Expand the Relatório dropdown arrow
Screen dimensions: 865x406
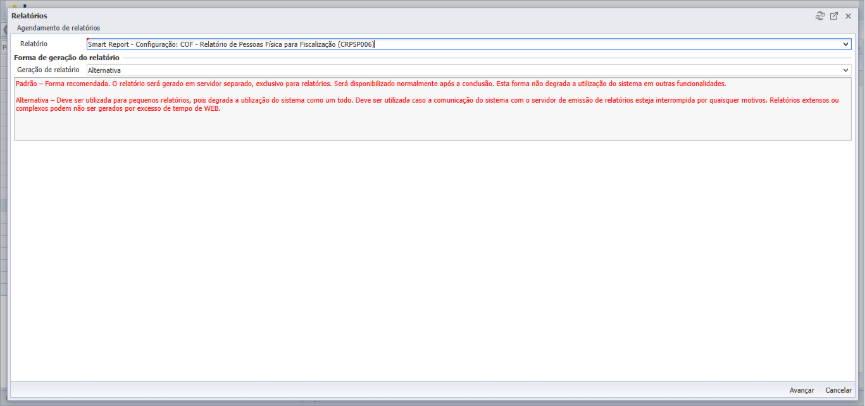pos(846,44)
